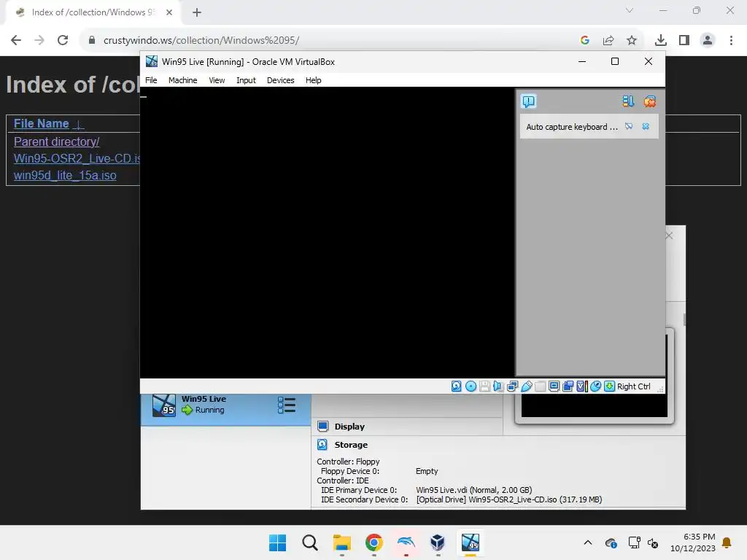Image resolution: width=747 pixels, height=560 pixels.
Task: Click the optical disc indicator in VM status bar
Action: 471,386
